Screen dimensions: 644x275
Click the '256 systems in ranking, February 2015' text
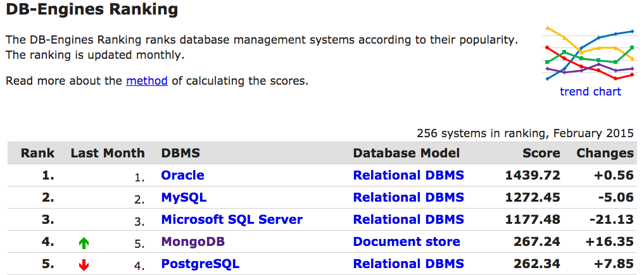point(526,133)
